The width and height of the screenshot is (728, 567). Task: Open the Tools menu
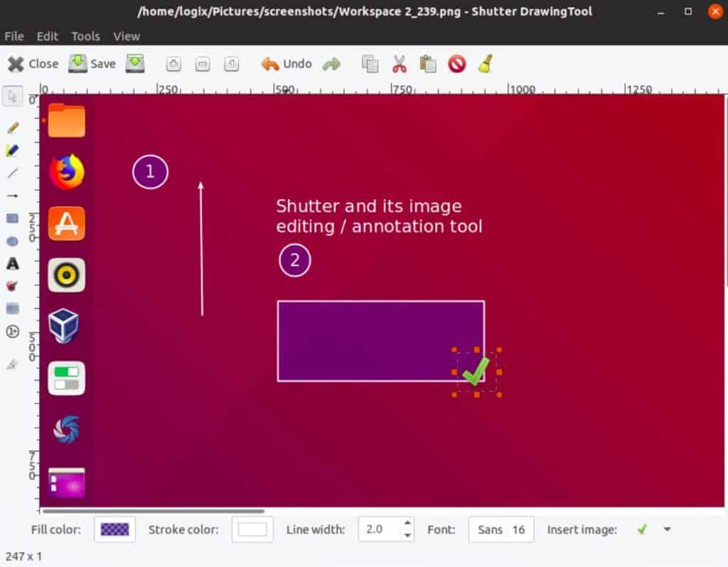pos(85,36)
